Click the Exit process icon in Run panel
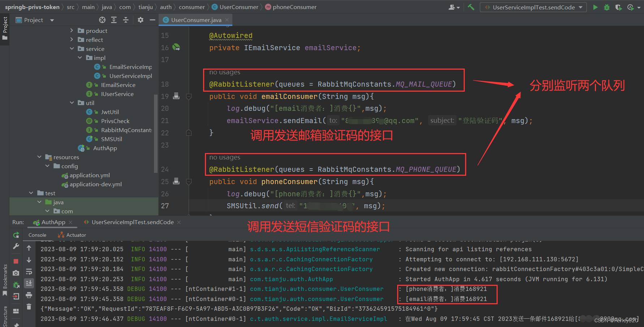Screen dimensions: 644x327 16,296
